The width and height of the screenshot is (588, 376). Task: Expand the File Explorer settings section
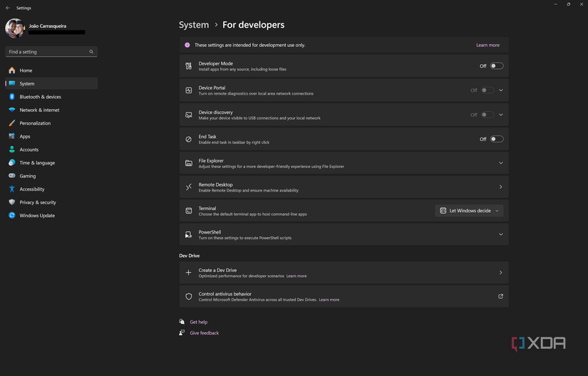tap(500, 163)
